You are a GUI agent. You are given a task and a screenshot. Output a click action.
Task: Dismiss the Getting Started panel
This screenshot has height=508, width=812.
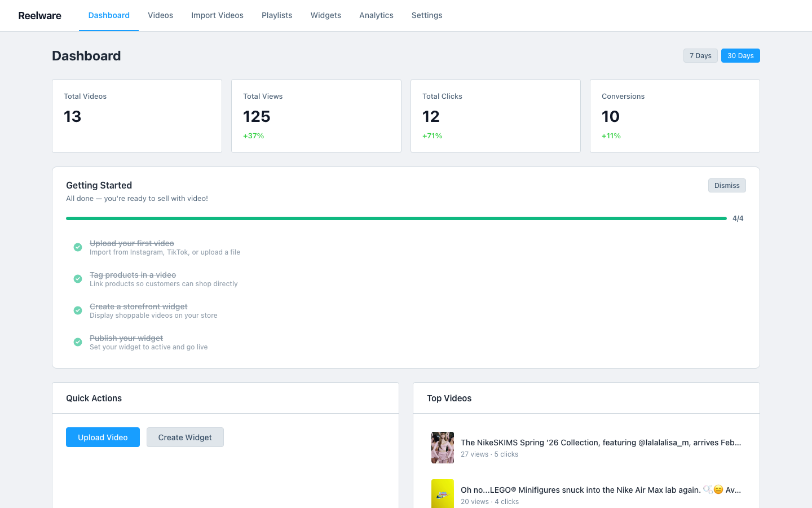coord(727,185)
